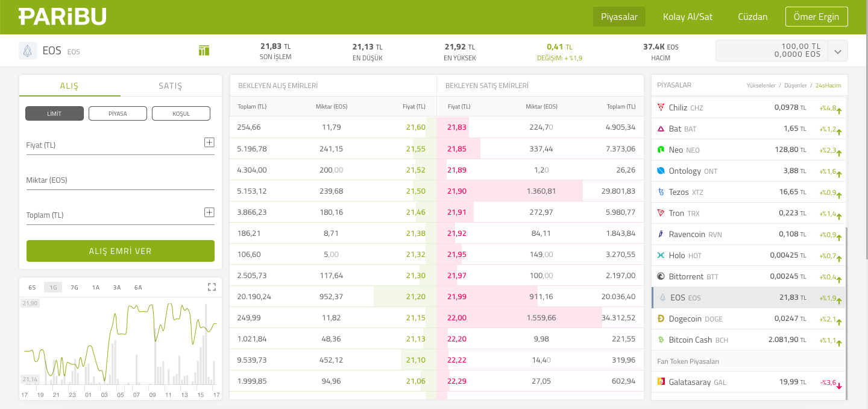Click the Neo coin icon

(x=661, y=150)
